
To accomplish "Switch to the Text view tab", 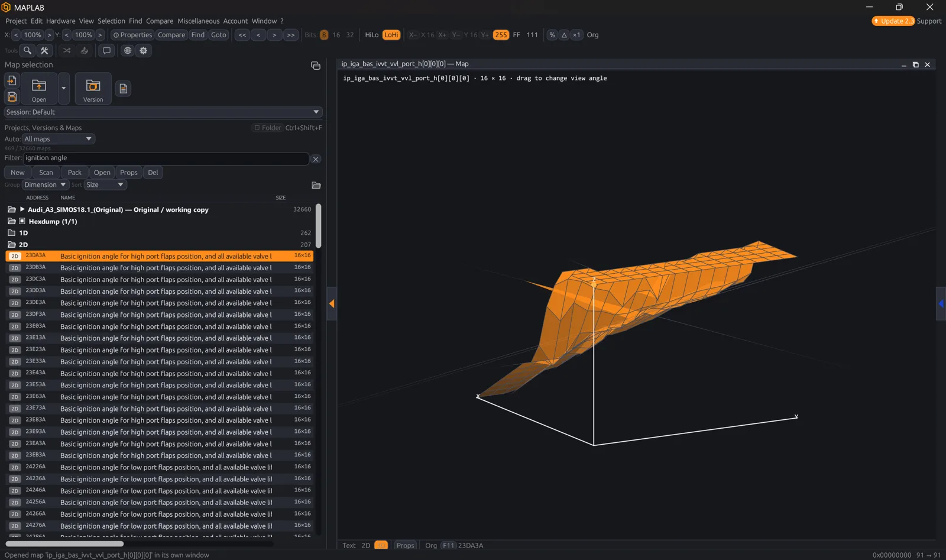I will [x=349, y=545].
